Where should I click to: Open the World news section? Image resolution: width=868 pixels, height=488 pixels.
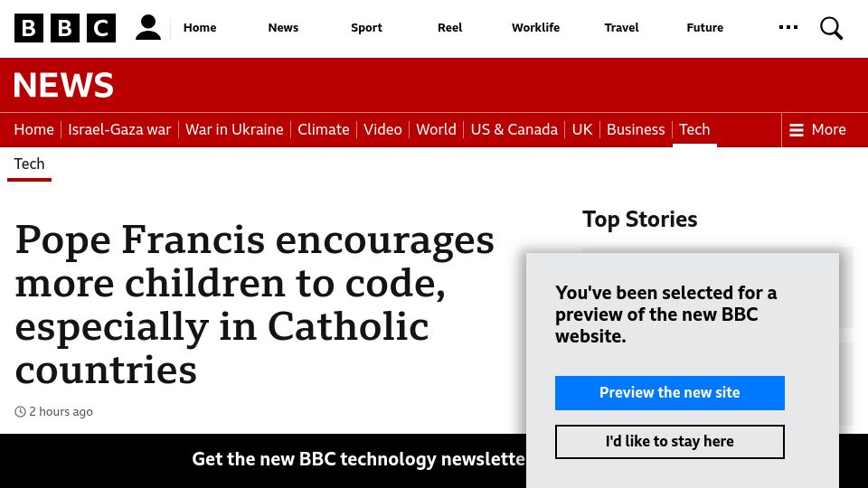point(436,129)
